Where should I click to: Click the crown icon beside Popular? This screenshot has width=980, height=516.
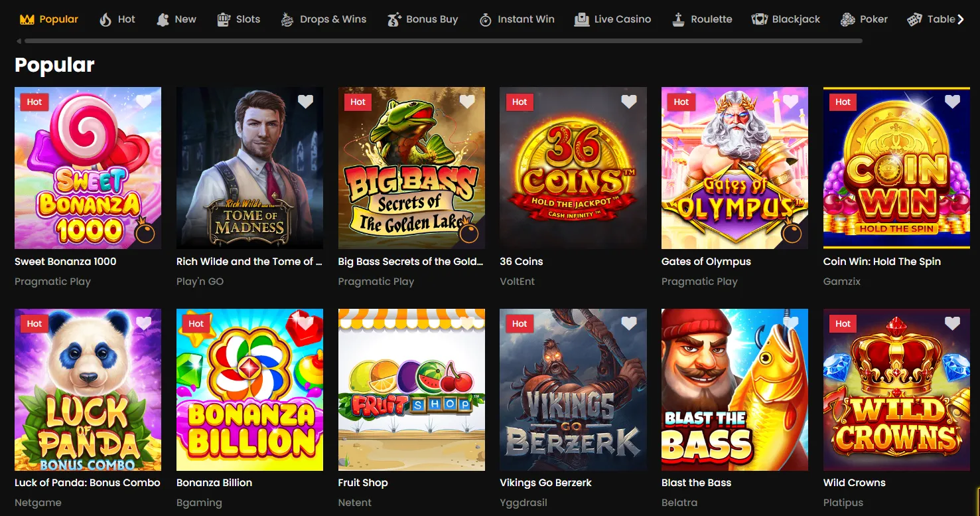tap(27, 19)
